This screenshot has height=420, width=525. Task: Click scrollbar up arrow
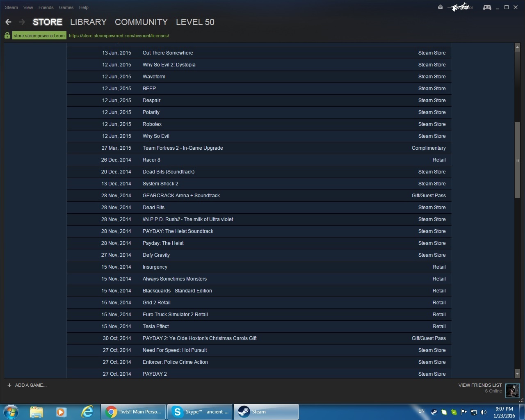click(x=517, y=48)
